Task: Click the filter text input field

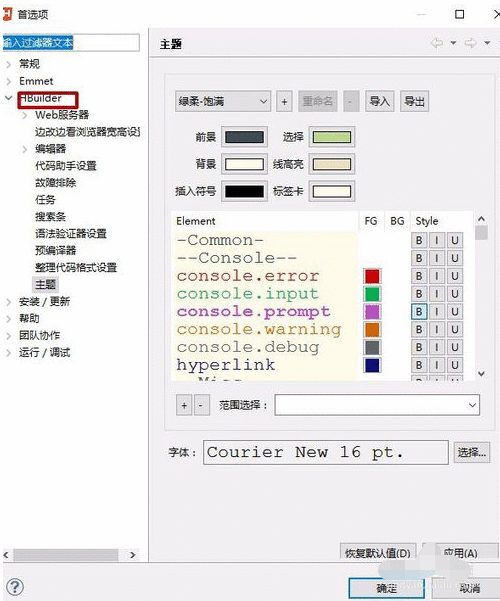Action: pos(71,43)
